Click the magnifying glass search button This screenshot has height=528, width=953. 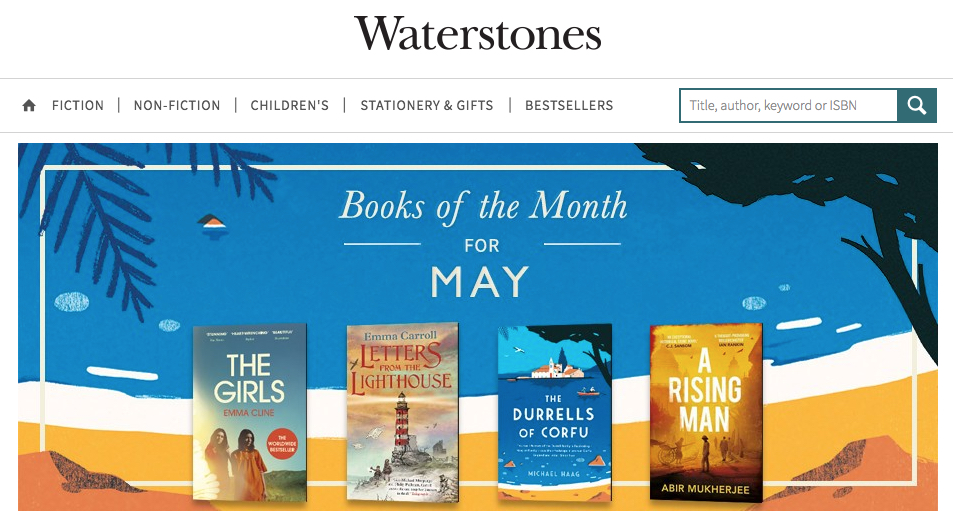[x=917, y=106]
